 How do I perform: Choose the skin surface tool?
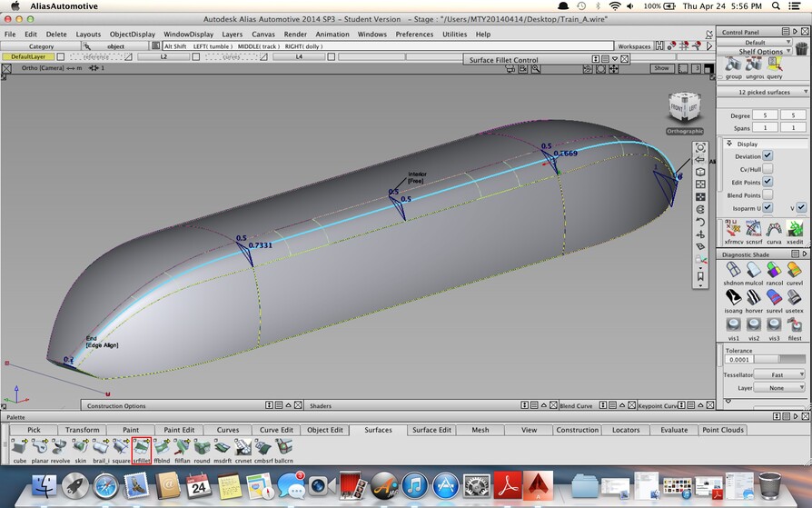(x=82, y=448)
